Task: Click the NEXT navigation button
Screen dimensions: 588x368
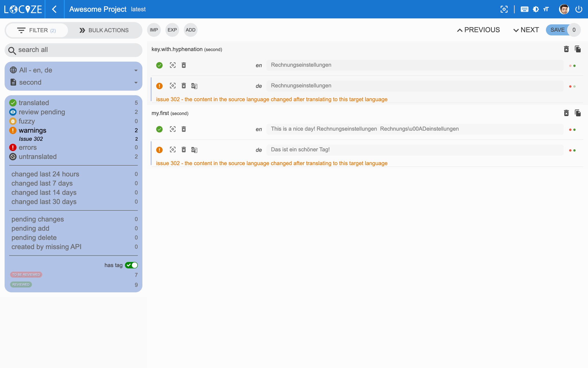Action: tap(526, 30)
